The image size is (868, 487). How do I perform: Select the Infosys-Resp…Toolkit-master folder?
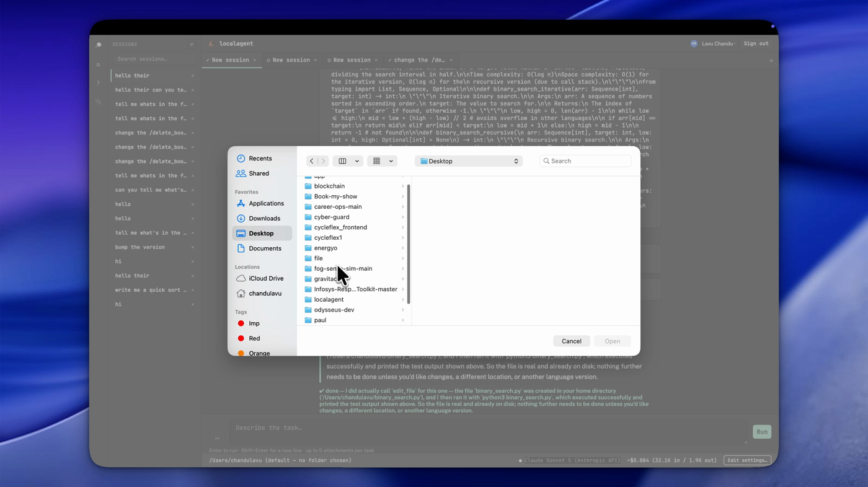click(355, 289)
